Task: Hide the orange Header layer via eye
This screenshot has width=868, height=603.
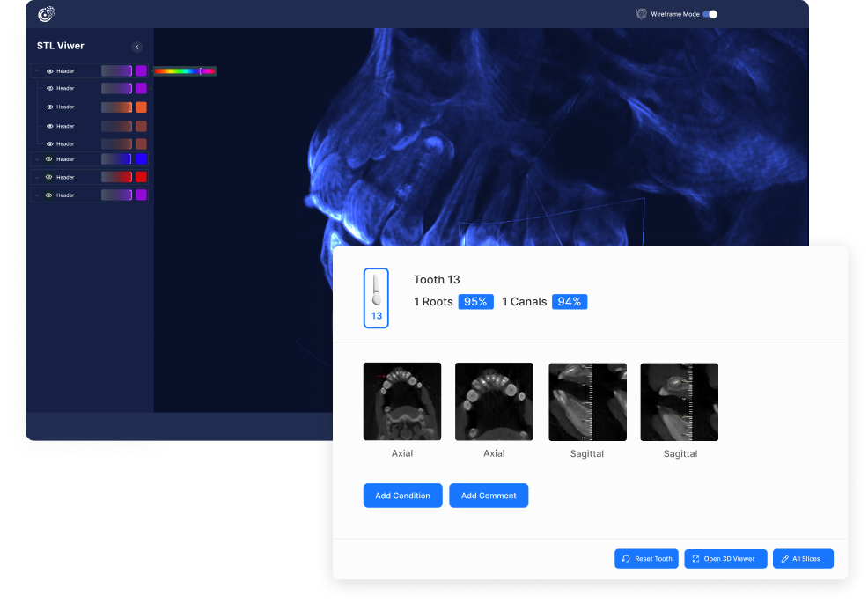Action: [50, 107]
